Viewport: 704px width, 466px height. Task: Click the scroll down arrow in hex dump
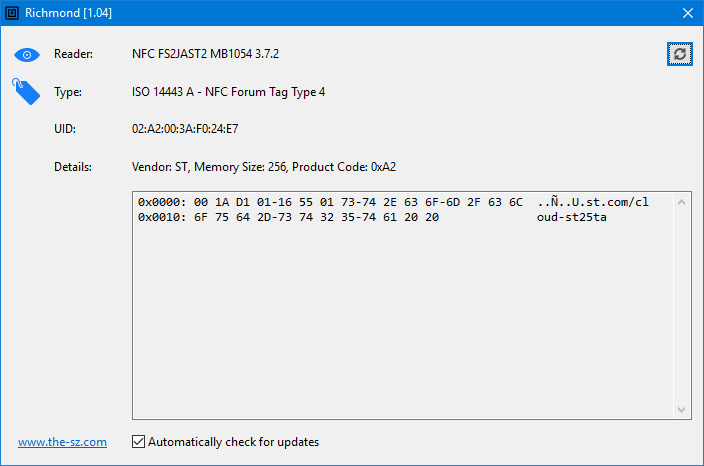point(681,409)
